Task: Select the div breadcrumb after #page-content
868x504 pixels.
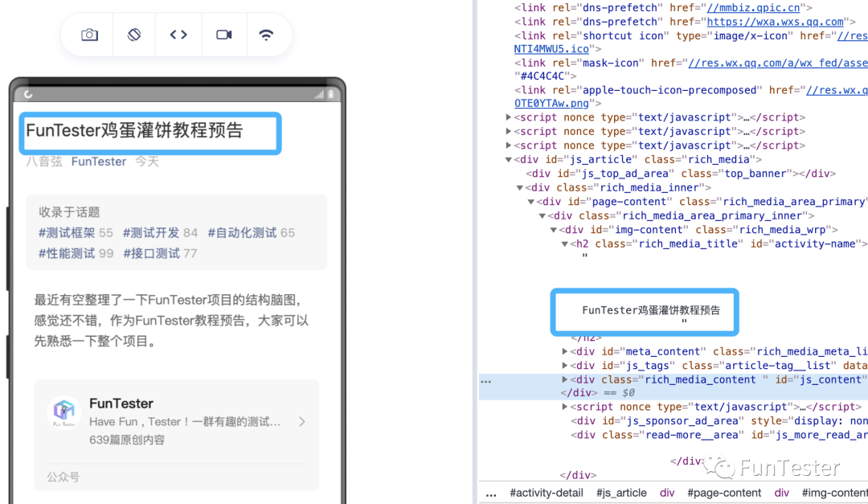Action: click(782, 493)
